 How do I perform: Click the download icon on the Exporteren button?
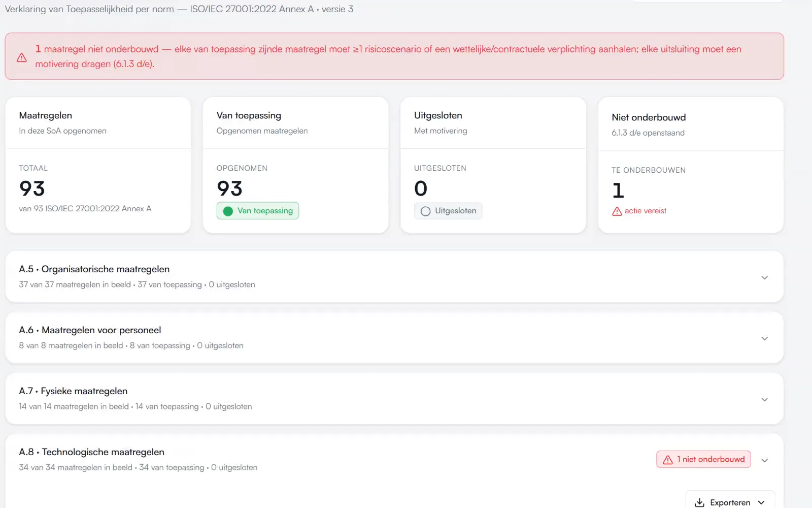699,502
